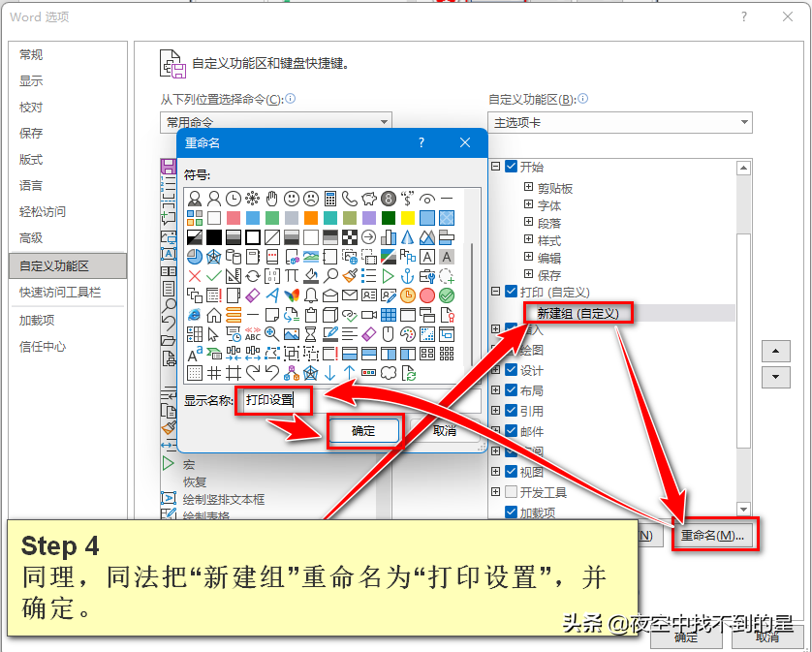Pick the pink color square
Viewport: 812px width, 652px height.
pos(234,218)
